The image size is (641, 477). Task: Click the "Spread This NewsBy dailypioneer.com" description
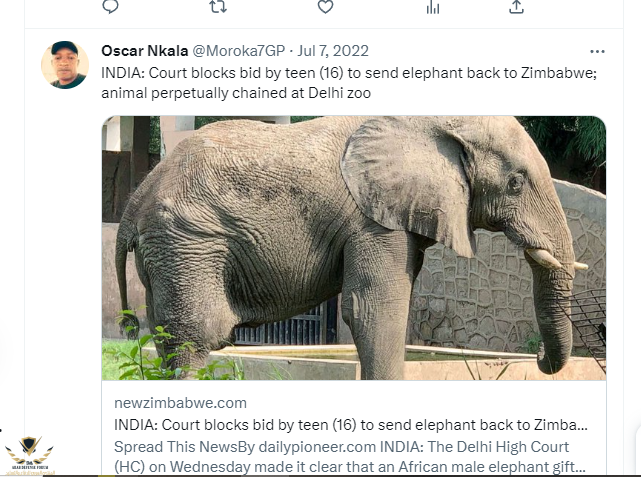tap(242, 446)
